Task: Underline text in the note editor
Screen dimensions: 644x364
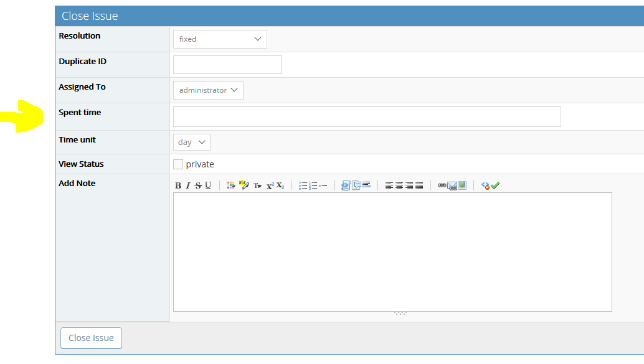Action: (x=208, y=185)
